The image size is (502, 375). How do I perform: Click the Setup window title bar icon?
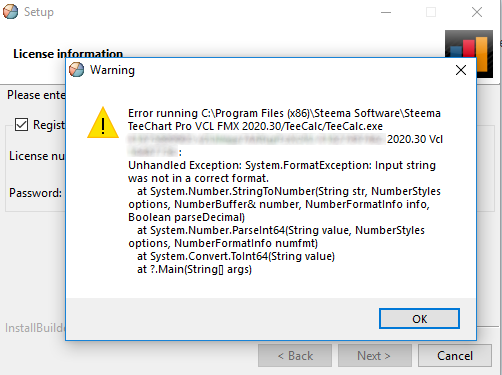tap(11, 12)
